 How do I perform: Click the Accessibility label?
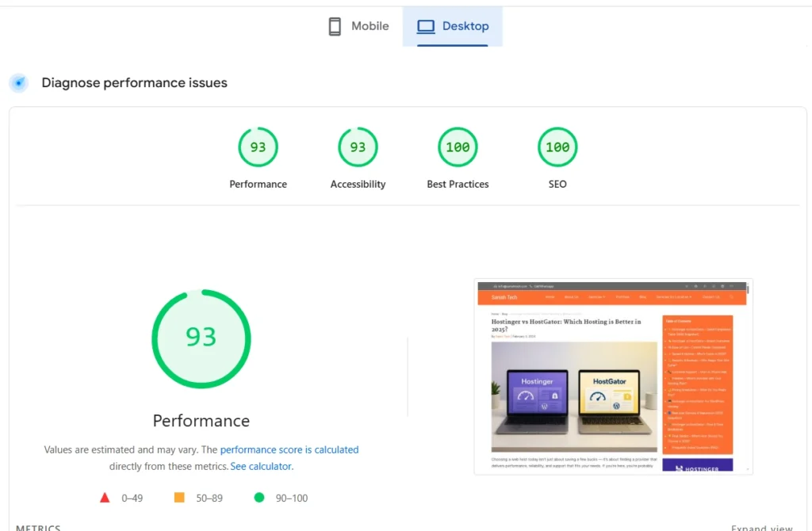click(x=358, y=184)
